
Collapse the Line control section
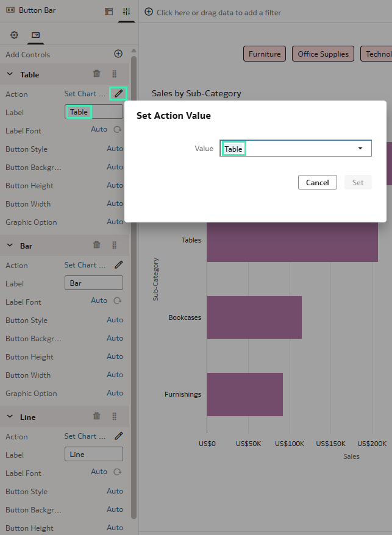tap(10, 417)
